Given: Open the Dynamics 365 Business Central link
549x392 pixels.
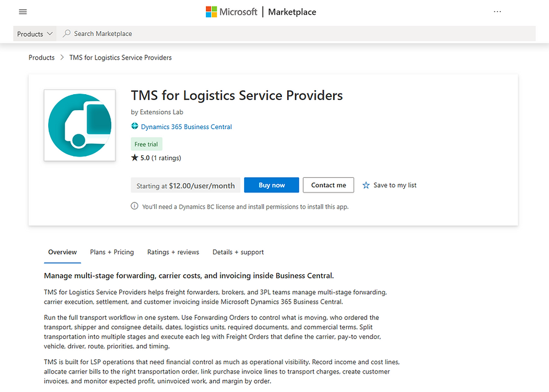Looking at the screenshot, I should (x=186, y=127).
